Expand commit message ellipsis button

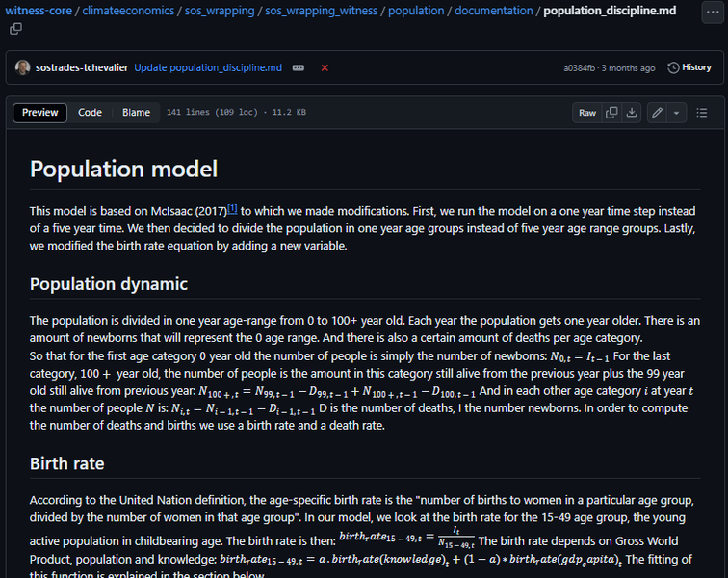coord(299,67)
